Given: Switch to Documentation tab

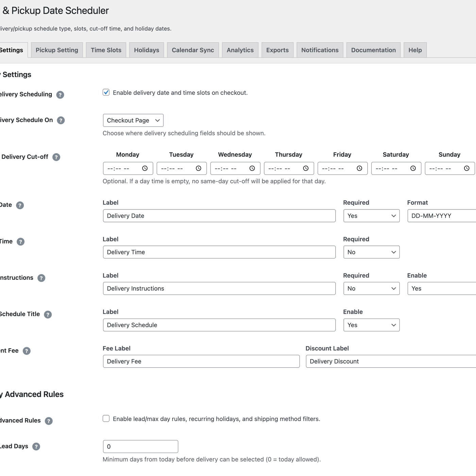Looking at the screenshot, I should tap(373, 50).
